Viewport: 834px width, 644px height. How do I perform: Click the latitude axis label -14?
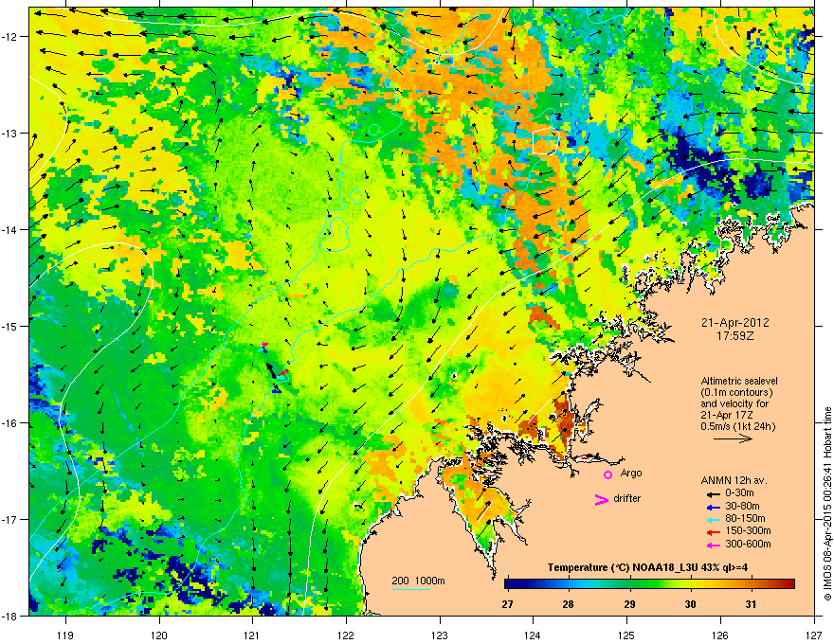9,230
